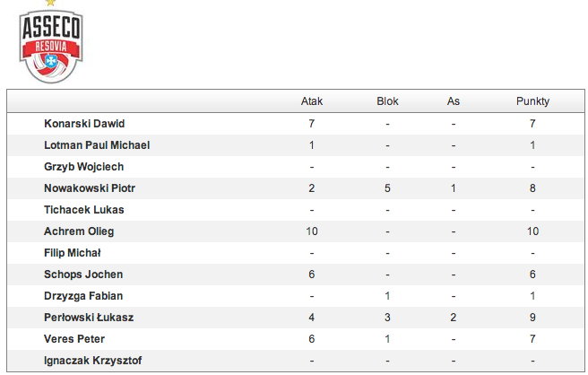588x375 pixels.
Task: Select the Atak column header
Action: click(x=312, y=101)
